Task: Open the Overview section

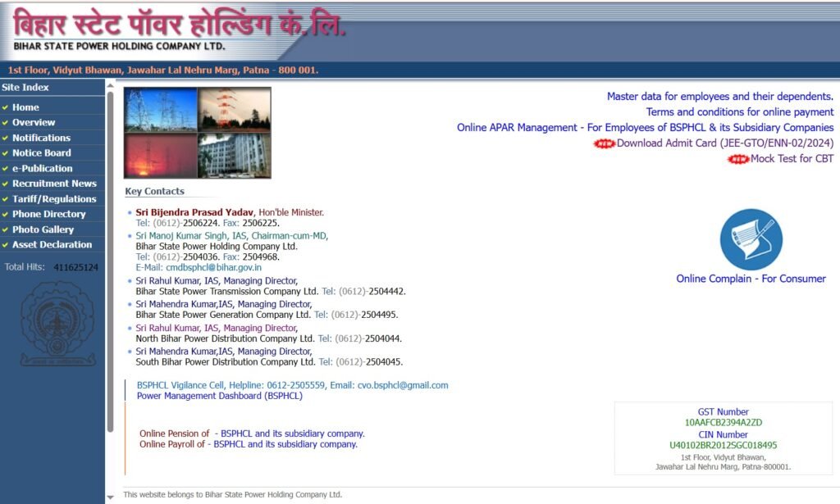Action: (34, 123)
